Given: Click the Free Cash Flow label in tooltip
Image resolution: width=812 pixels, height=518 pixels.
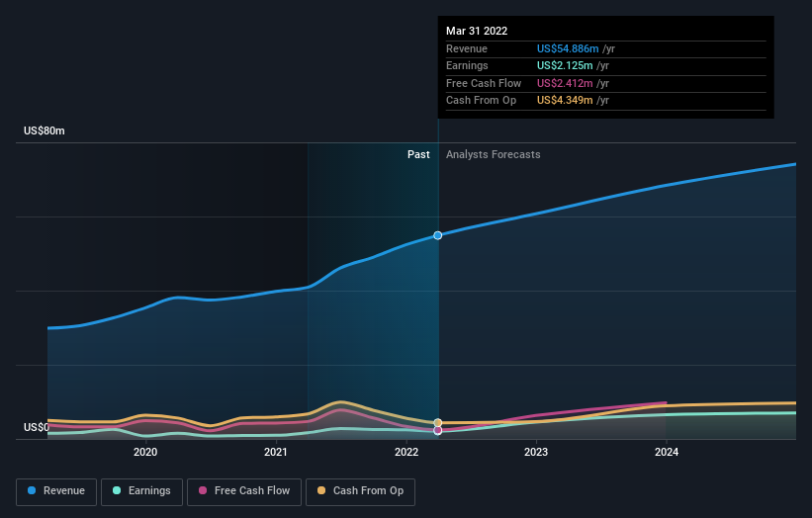Looking at the screenshot, I should pyautogui.click(x=484, y=83).
